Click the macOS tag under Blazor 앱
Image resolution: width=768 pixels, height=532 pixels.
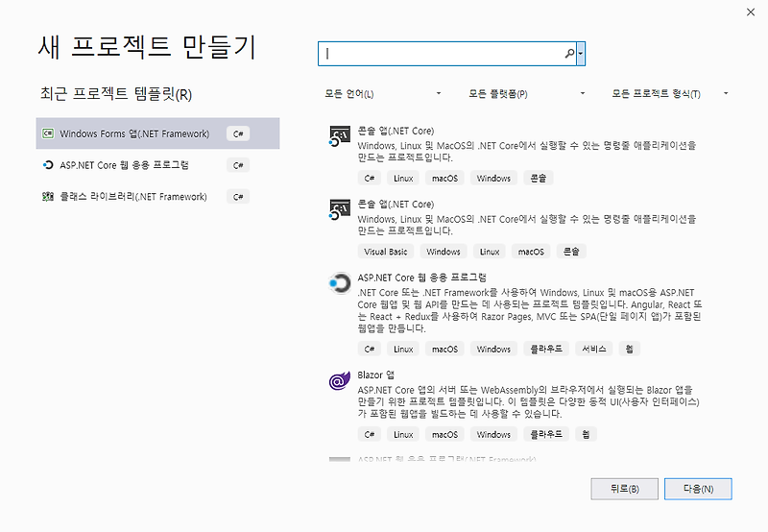pyautogui.click(x=444, y=434)
